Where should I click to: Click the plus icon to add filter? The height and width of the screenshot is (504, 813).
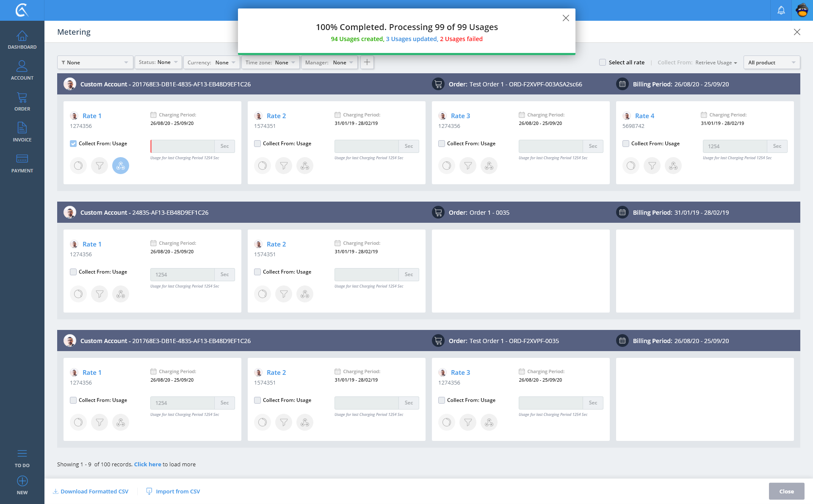click(367, 62)
